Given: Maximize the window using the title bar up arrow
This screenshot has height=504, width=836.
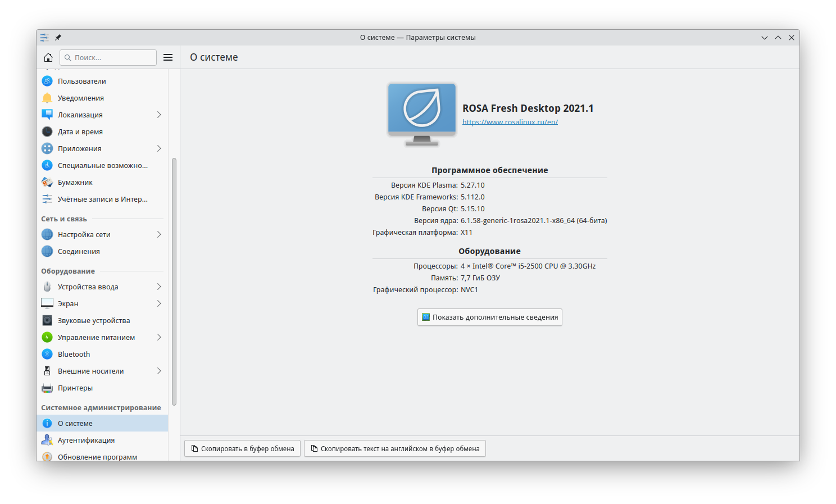Looking at the screenshot, I should 778,38.
